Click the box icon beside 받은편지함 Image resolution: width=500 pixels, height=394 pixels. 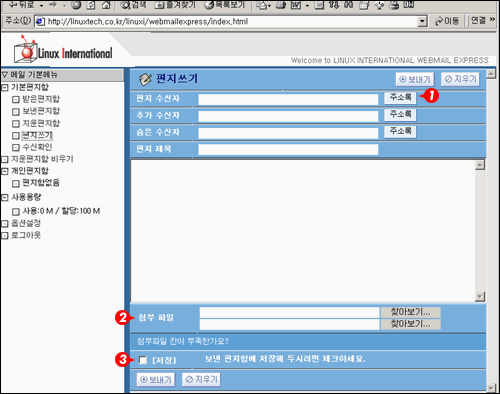pos(16,99)
